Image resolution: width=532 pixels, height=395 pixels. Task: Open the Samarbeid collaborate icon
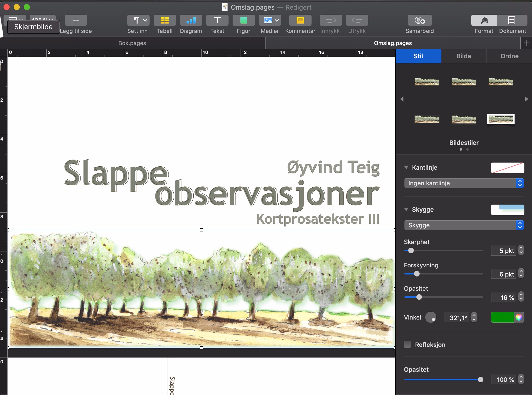(x=420, y=20)
